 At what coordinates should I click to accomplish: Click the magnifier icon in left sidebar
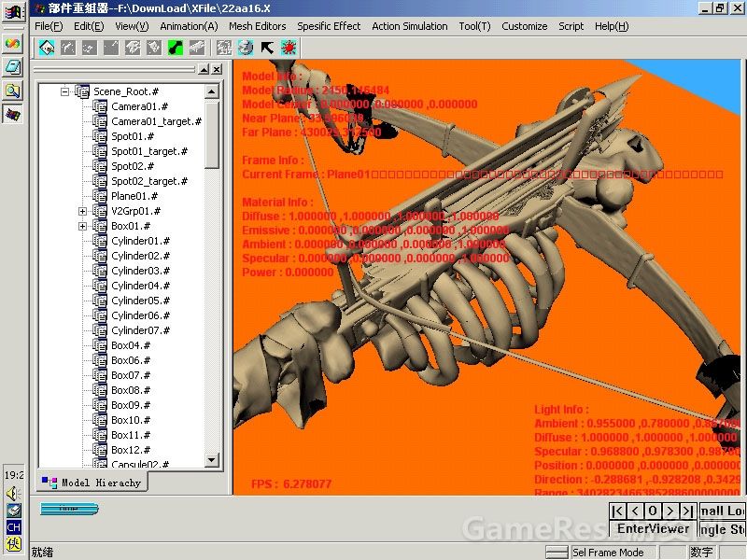[12, 91]
